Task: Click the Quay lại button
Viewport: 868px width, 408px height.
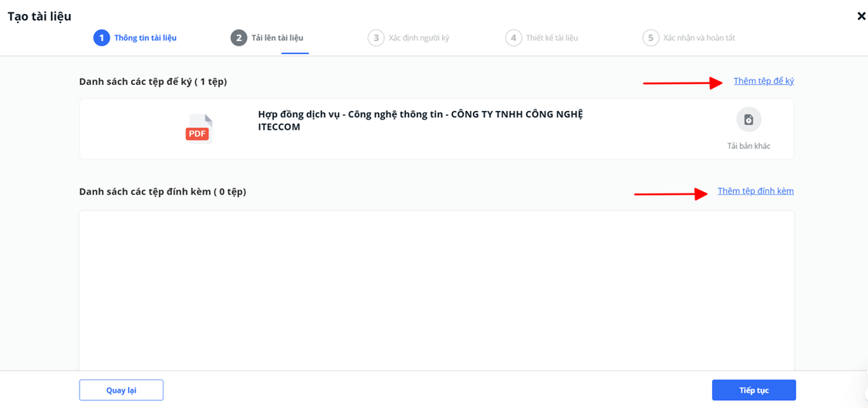Action: [x=121, y=389]
